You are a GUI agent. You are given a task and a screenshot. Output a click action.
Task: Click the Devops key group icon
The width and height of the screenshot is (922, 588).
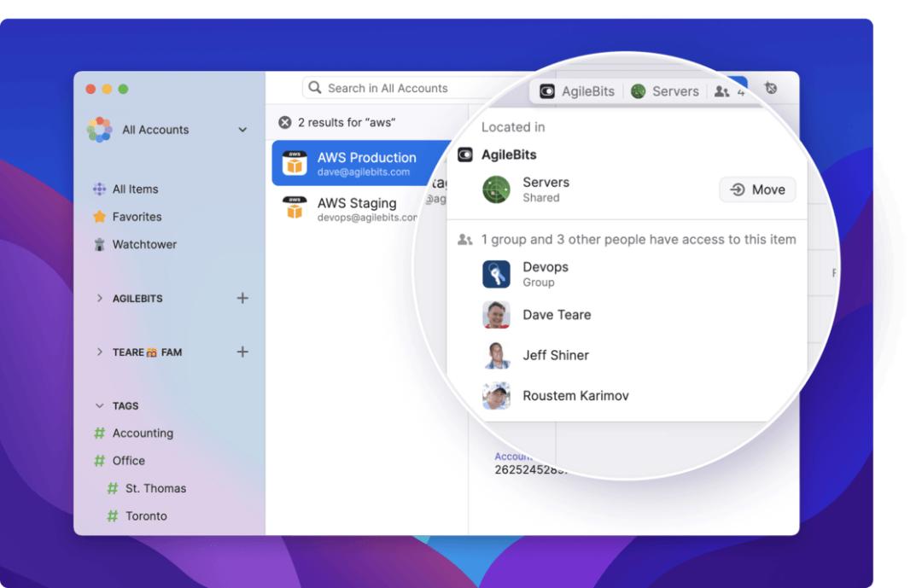tap(496, 274)
